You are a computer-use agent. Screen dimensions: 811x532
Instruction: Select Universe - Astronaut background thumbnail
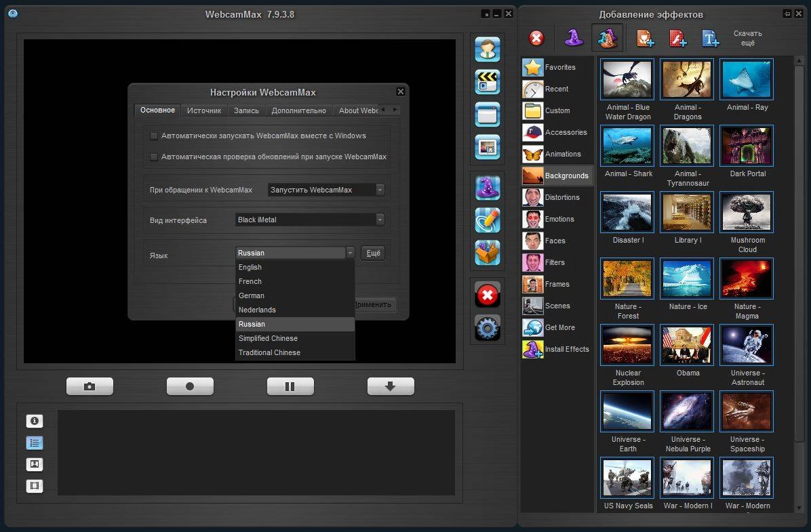(x=747, y=346)
